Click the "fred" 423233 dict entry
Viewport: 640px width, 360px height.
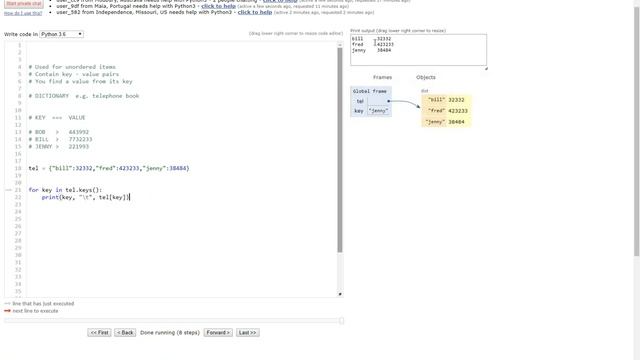[x=446, y=111]
